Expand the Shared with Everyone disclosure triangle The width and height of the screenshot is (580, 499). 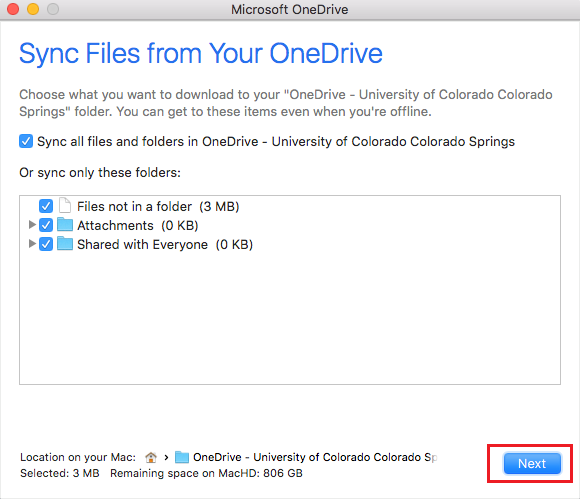[x=32, y=243]
